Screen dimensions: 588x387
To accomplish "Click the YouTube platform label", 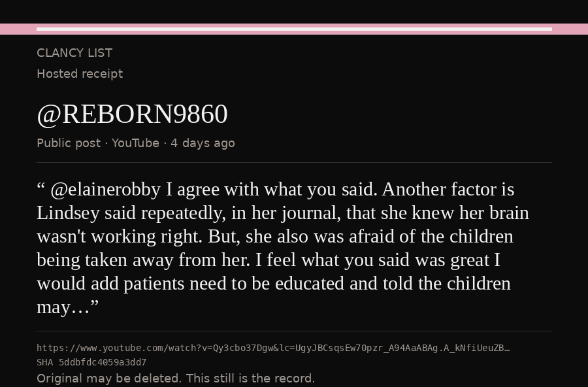I will 135,143.
